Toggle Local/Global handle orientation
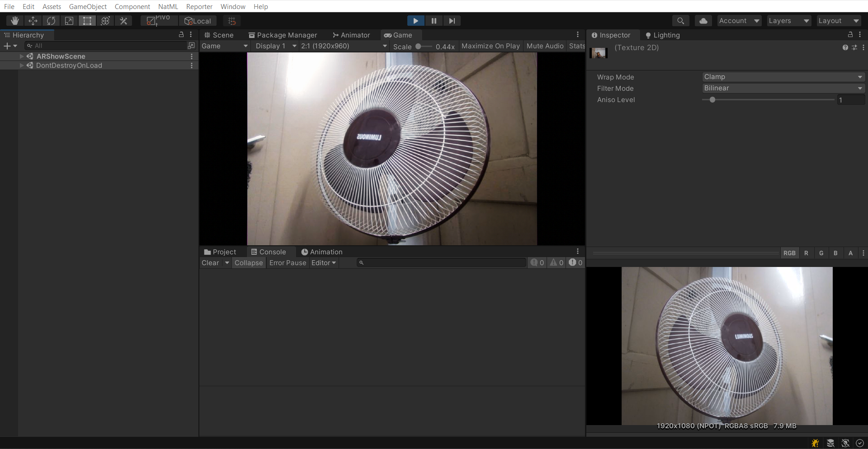The image size is (868, 449). [x=198, y=21]
